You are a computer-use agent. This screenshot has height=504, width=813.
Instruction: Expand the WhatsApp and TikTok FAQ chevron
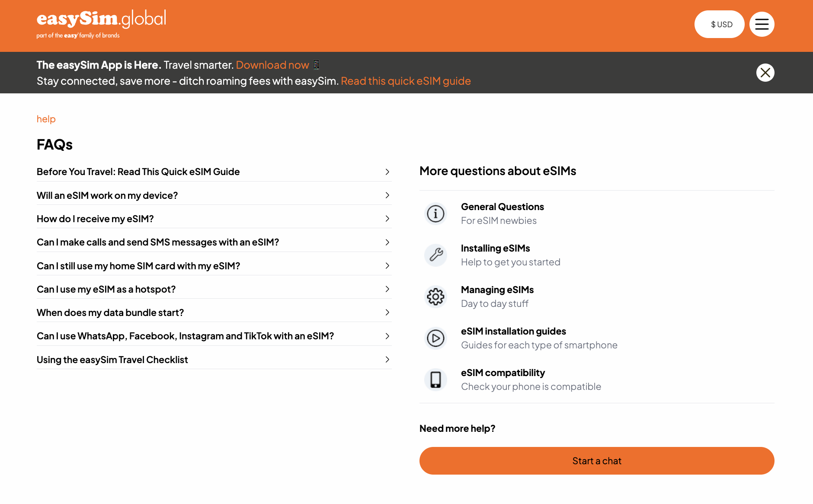pyautogui.click(x=387, y=336)
